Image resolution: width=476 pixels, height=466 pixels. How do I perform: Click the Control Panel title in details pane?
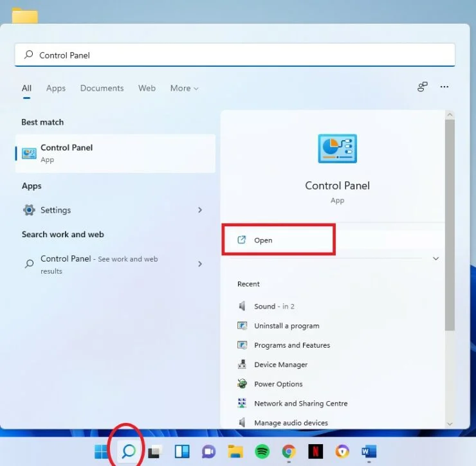pyautogui.click(x=337, y=185)
